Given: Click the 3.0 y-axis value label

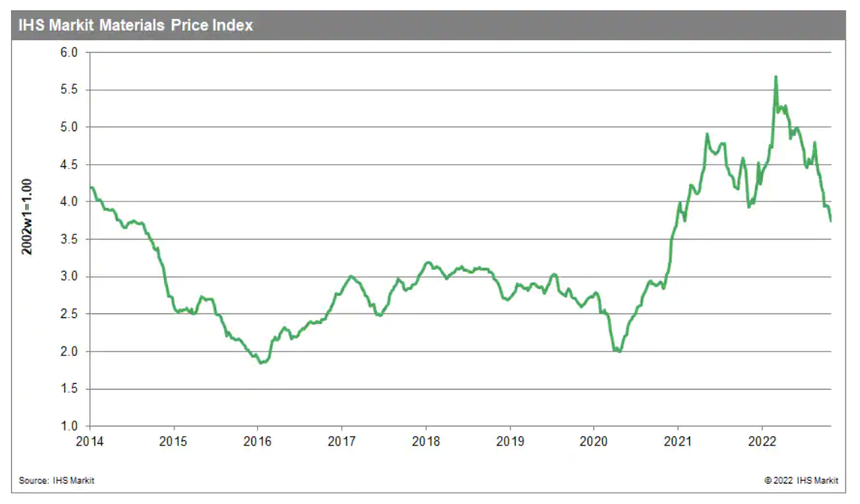Looking at the screenshot, I should pos(69,277).
